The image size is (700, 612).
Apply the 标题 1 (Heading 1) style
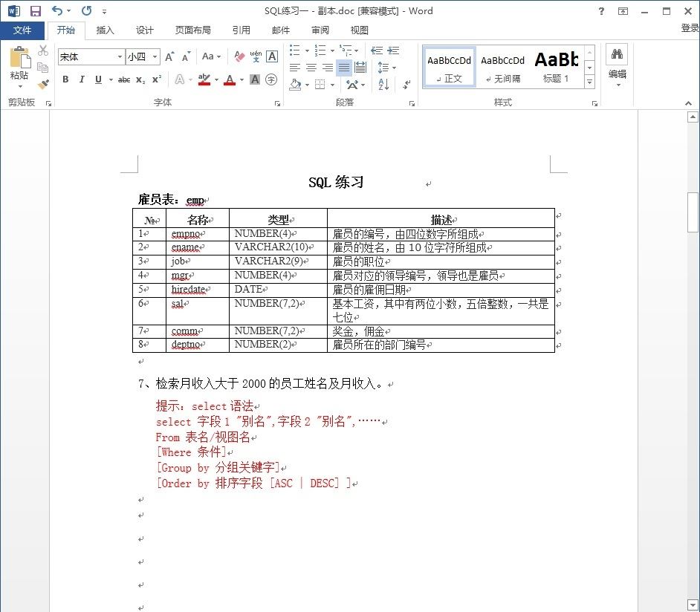[x=557, y=67]
